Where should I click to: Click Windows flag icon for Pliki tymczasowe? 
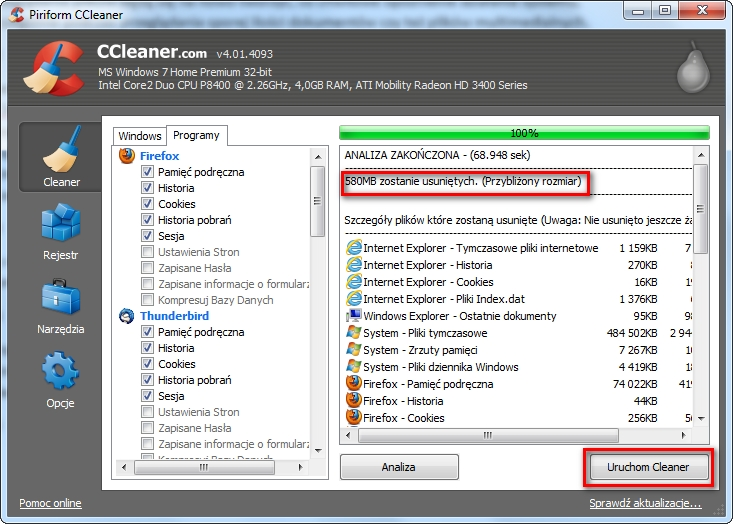point(354,333)
